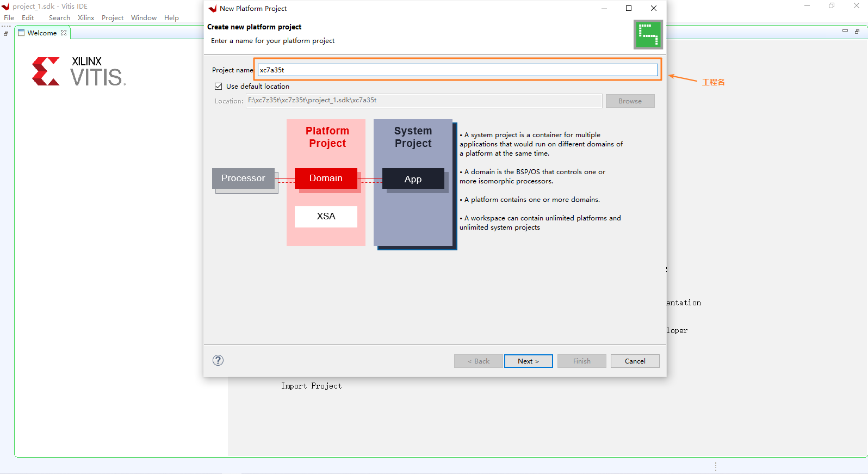Click the 'Create new platform project' title
This screenshot has height=474, width=868.
click(254, 27)
